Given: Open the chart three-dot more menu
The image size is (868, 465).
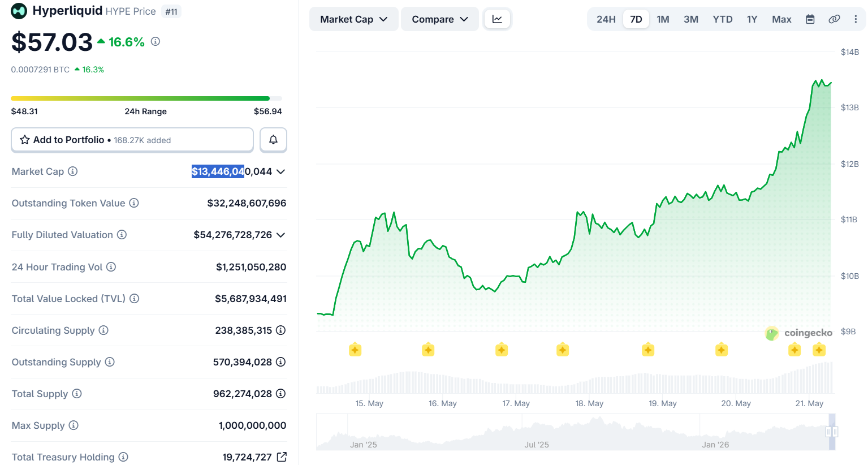Looking at the screenshot, I should (x=856, y=19).
